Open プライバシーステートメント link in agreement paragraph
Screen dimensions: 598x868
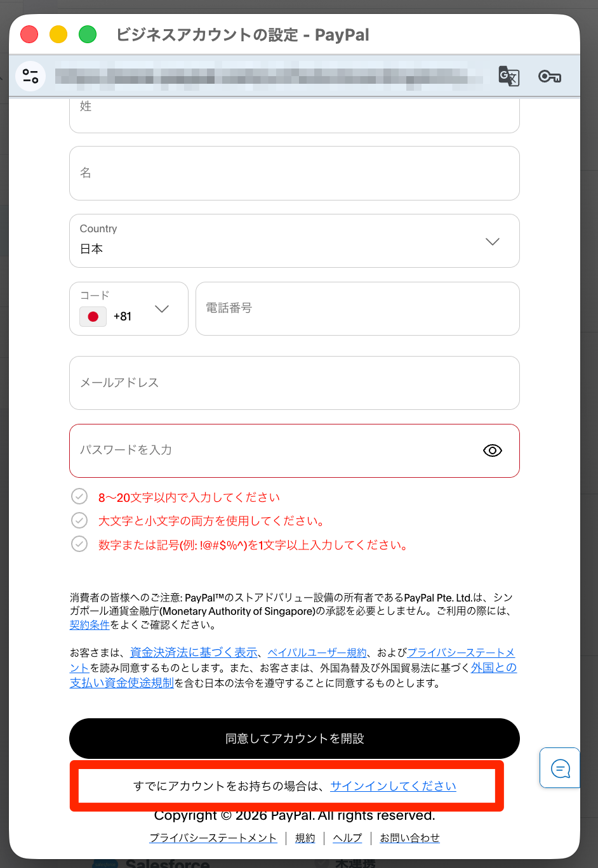pyautogui.click(x=461, y=652)
